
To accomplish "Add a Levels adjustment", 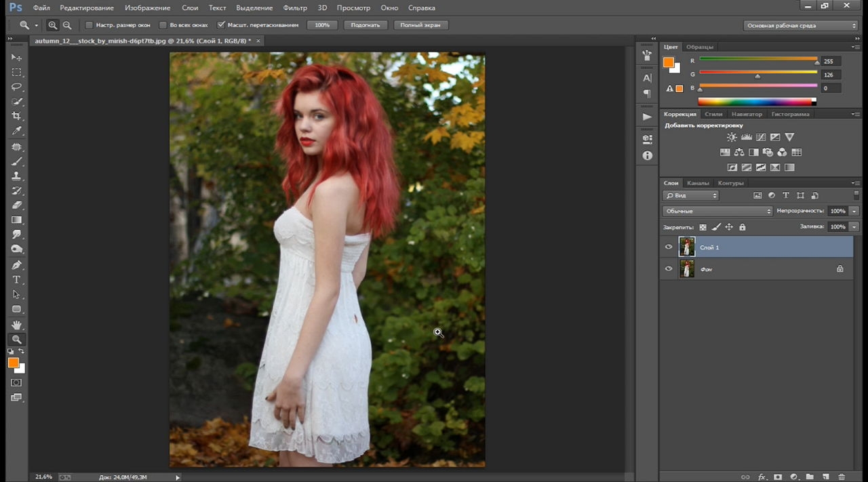I will tap(747, 138).
